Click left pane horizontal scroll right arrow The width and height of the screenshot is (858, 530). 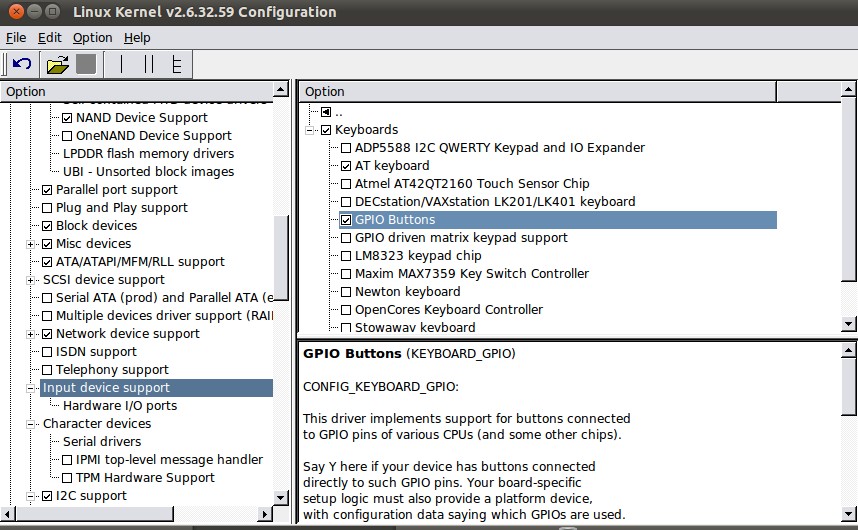265,514
